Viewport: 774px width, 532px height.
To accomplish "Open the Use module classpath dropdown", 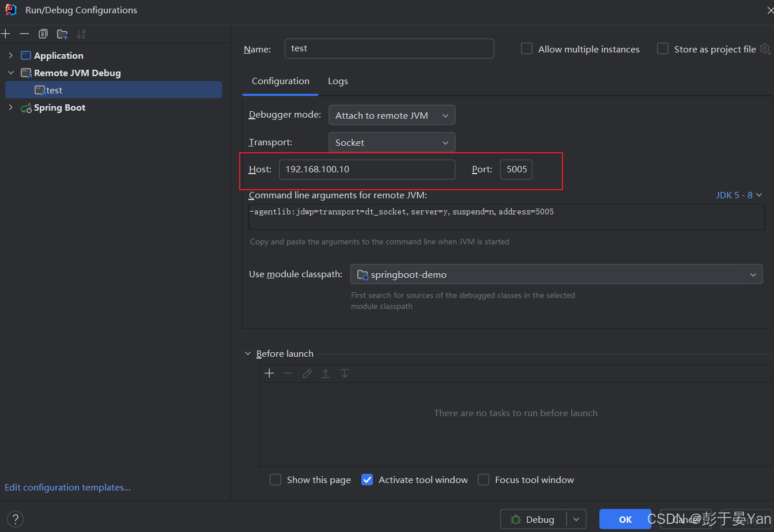I will [x=556, y=275].
